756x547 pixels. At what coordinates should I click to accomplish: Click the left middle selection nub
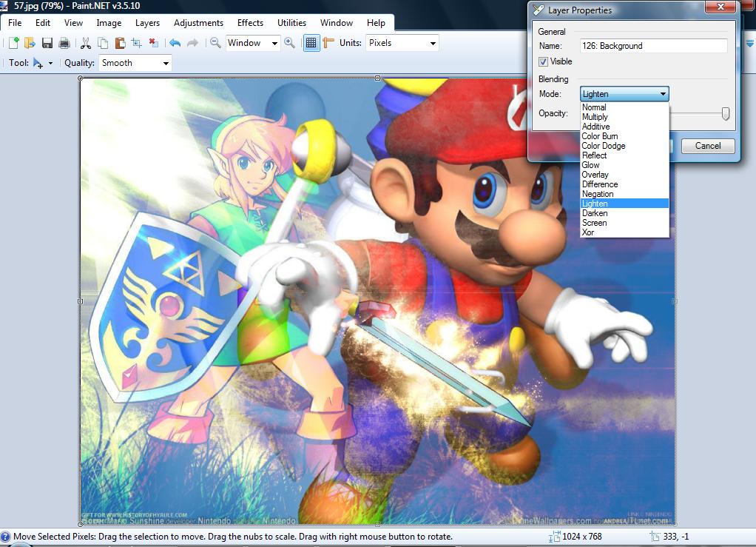pos(81,301)
